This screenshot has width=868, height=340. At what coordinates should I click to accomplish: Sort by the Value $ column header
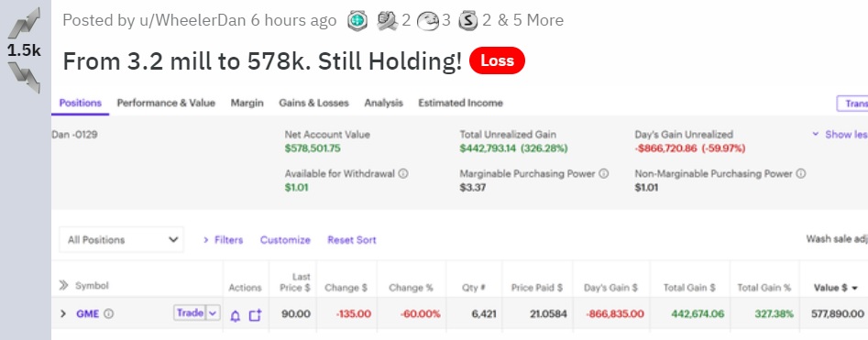coord(835,288)
